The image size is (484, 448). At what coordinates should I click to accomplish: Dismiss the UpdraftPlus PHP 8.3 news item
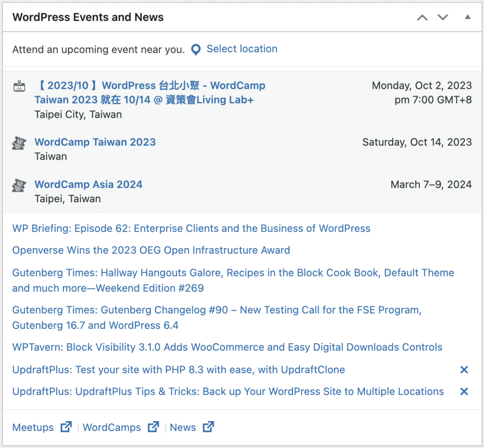(464, 370)
